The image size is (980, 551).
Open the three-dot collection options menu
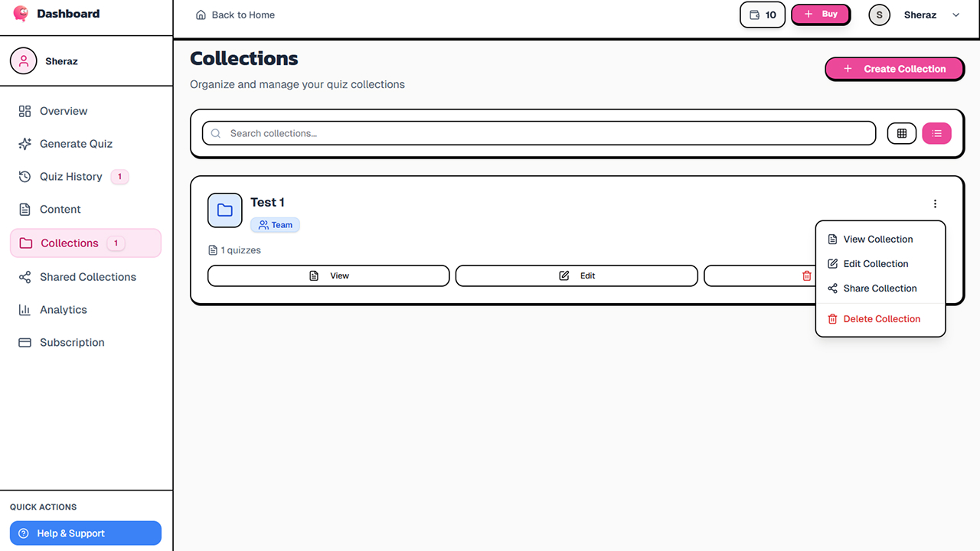click(935, 204)
